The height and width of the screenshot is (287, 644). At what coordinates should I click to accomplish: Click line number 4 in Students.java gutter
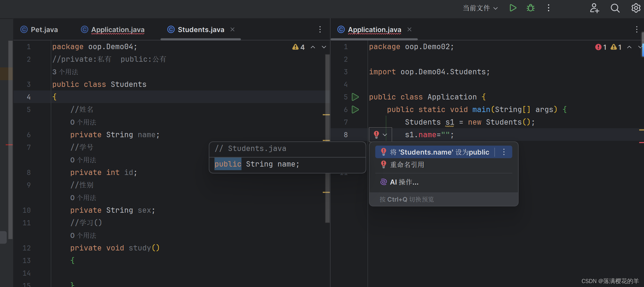click(29, 97)
